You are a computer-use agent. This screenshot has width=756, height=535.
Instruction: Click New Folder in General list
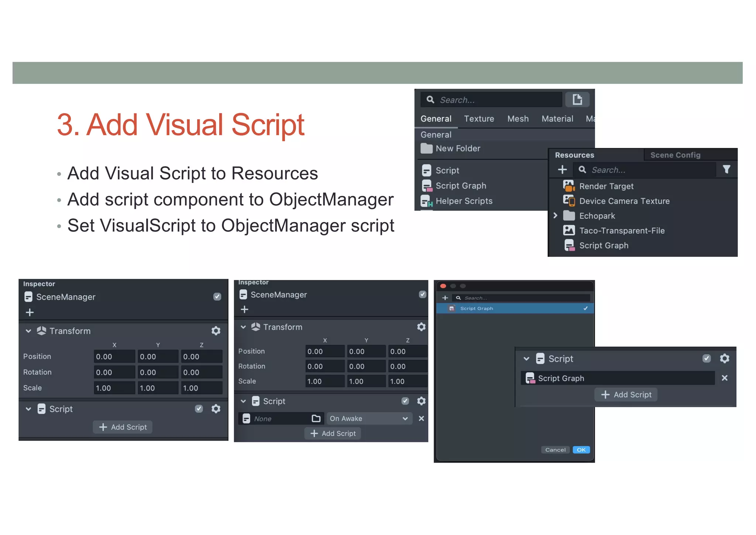450,149
